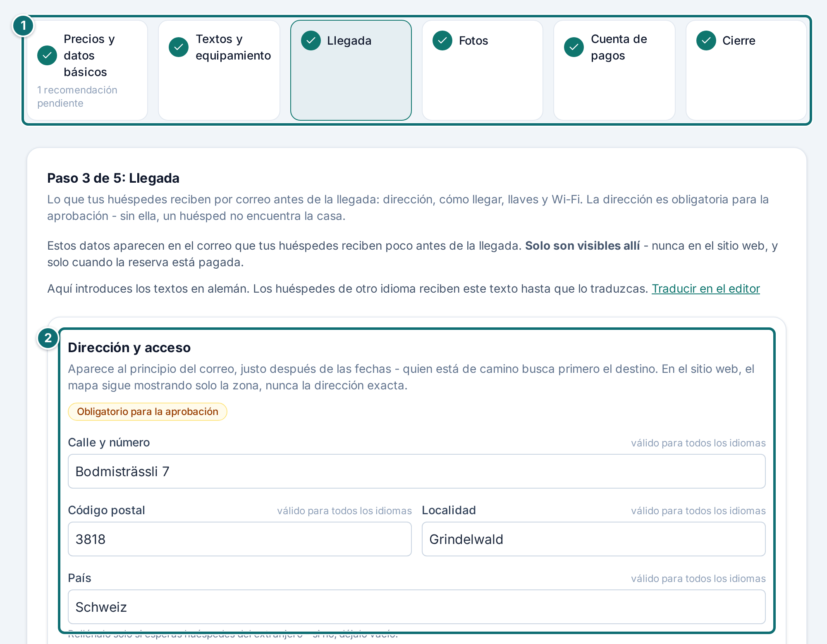Click the checkmark icon beside 'Precios y datos básicos'

[x=47, y=55]
